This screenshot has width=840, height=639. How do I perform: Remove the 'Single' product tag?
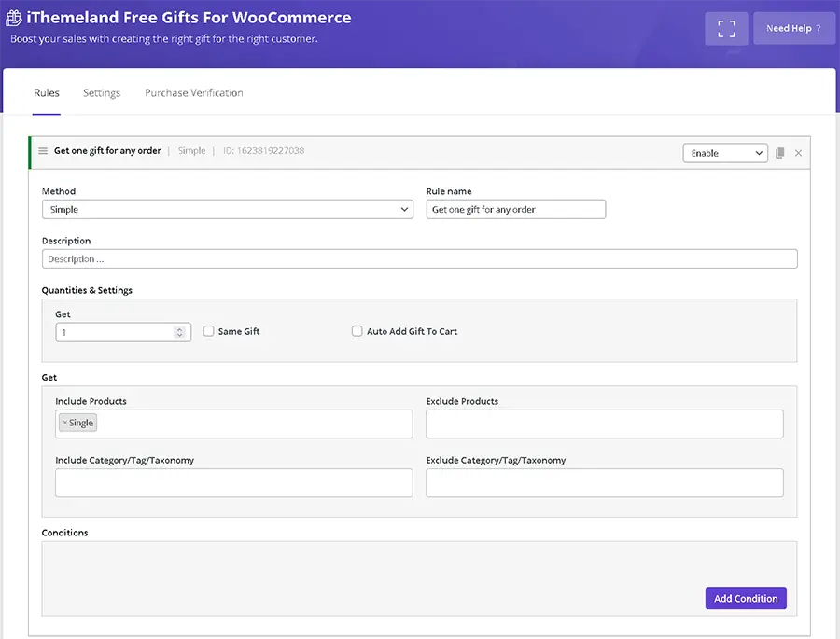[64, 424]
